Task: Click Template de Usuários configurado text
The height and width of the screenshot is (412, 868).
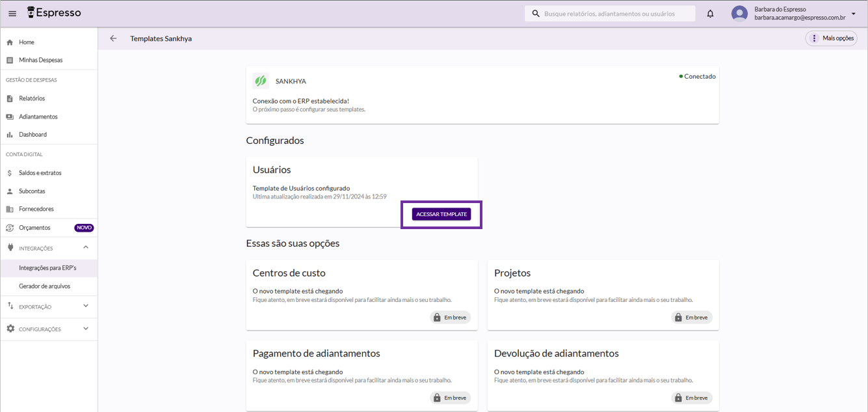Action: [x=301, y=189]
